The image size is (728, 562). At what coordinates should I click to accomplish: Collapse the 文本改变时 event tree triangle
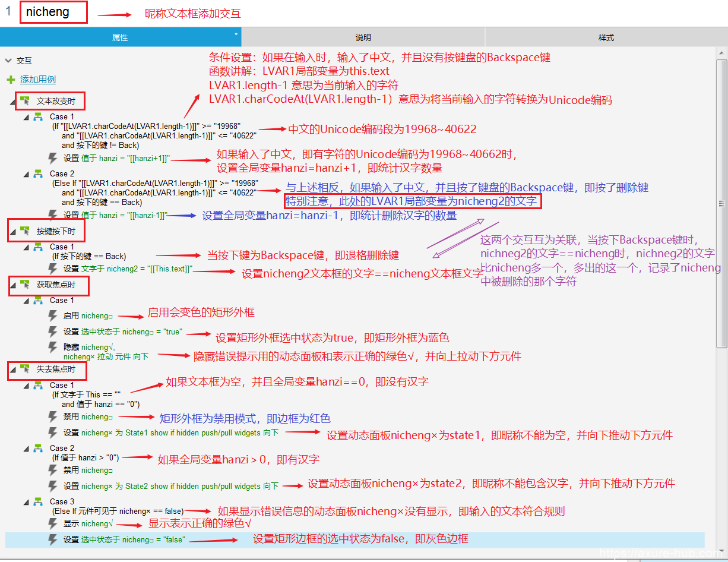(x=13, y=102)
